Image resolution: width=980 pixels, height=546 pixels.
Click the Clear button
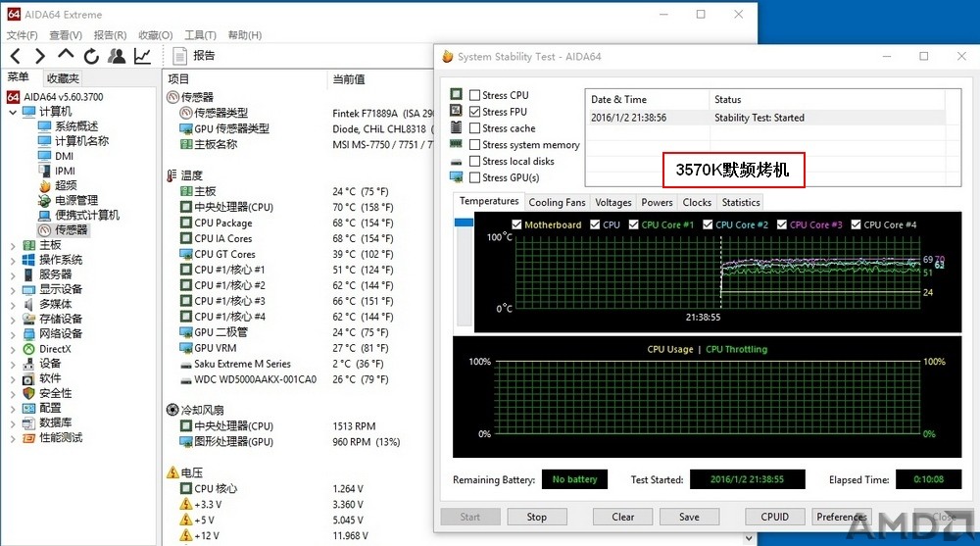(x=623, y=517)
